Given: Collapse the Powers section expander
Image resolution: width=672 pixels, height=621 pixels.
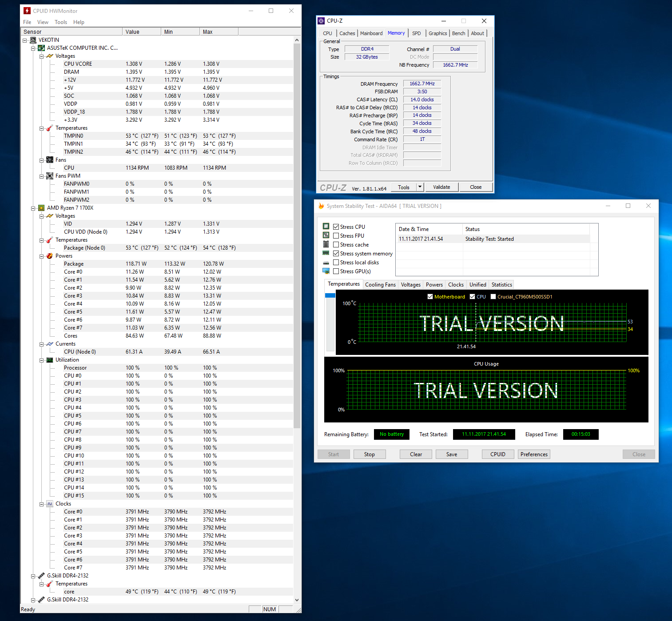Looking at the screenshot, I should click(42, 256).
